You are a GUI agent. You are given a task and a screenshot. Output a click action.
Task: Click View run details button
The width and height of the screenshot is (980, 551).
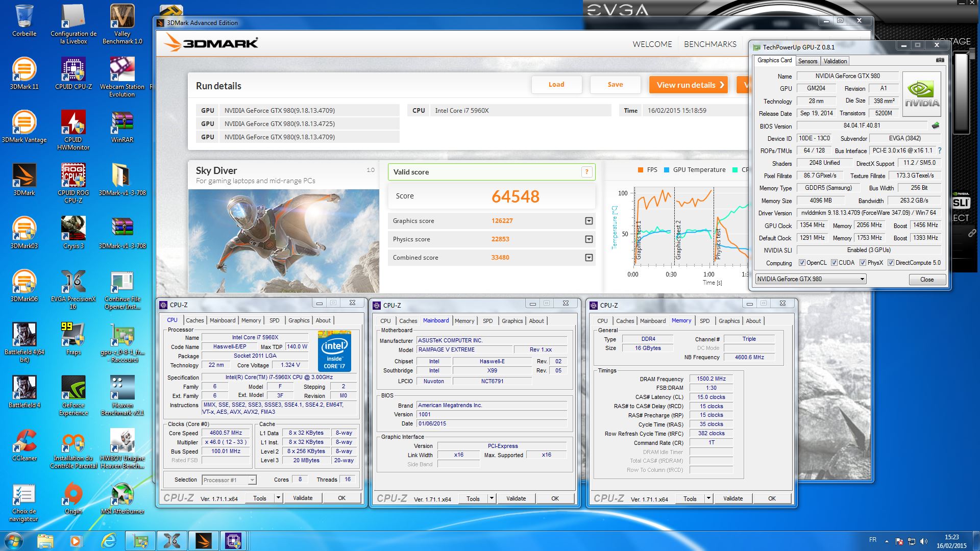pyautogui.click(x=689, y=85)
